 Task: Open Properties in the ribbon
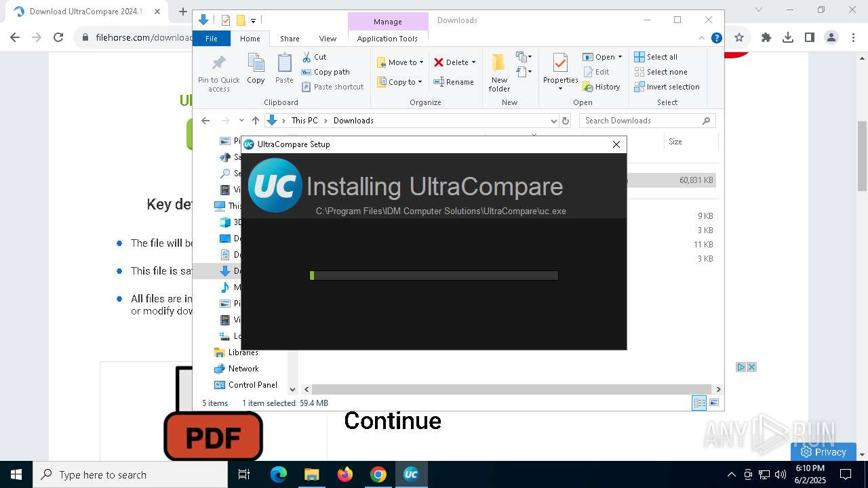(560, 73)
